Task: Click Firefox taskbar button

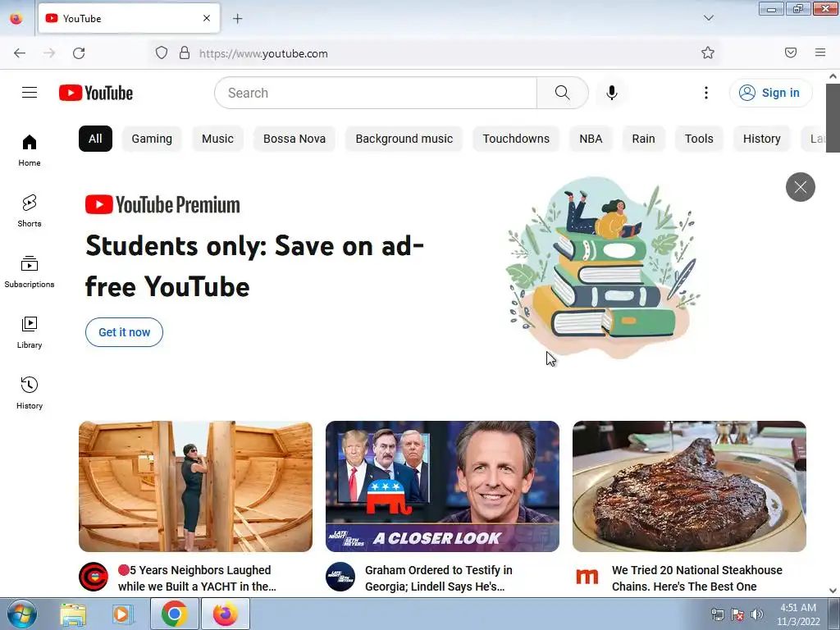Action: tap(225, 614)
